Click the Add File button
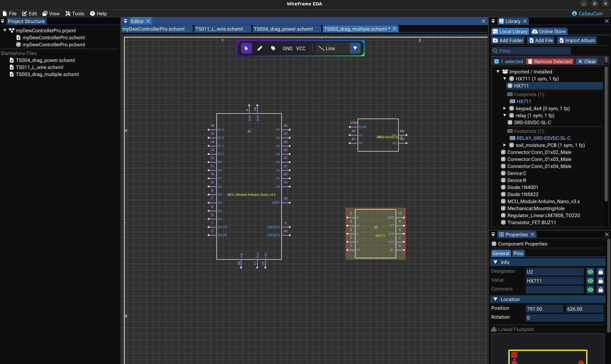The width and height of the screenshot is (611, 364). [x=540, y=40]
